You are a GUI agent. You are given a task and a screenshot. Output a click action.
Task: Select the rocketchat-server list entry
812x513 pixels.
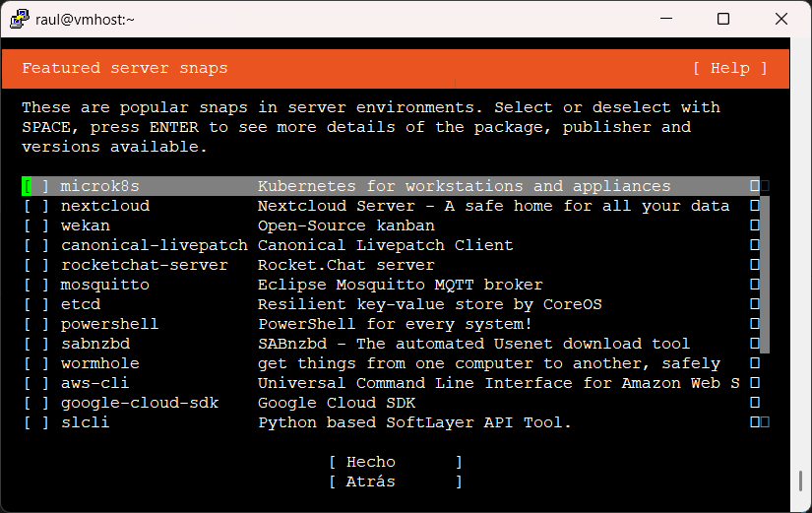(144, 265)
